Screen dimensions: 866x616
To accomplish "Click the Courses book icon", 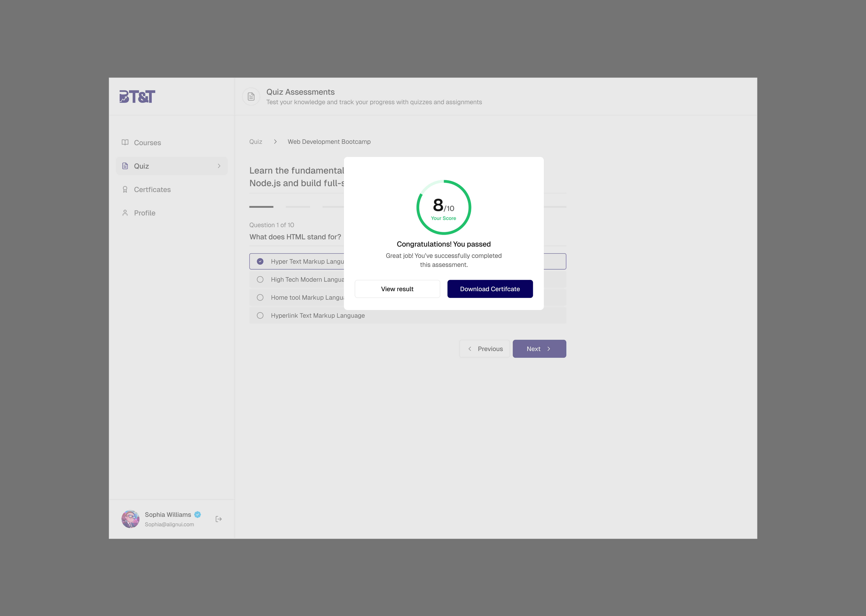I will [125, 143].
